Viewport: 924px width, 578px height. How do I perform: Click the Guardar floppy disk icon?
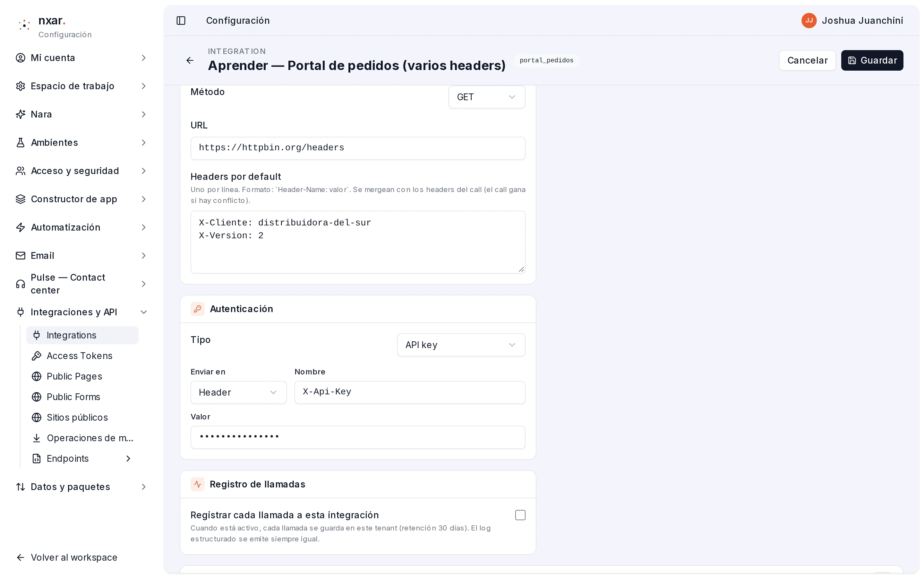pyautogui.click(x=852, y=60)
